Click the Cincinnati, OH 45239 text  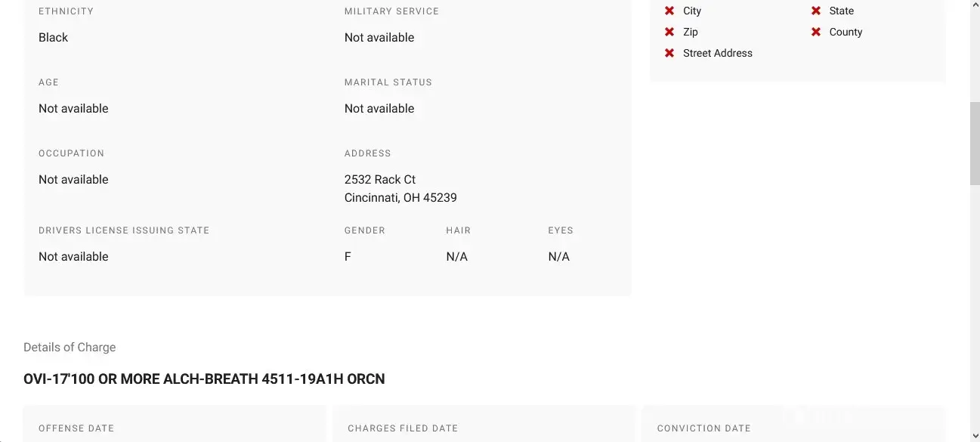click(400, 197)
